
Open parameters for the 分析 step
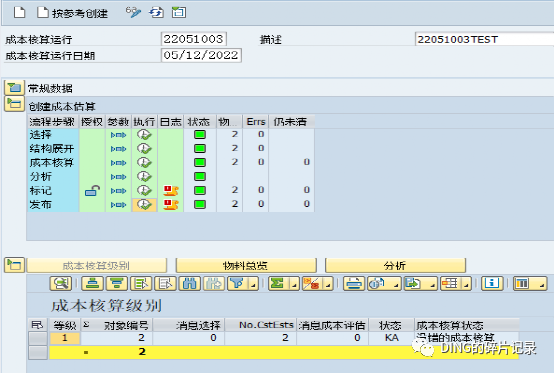point(118,177)
